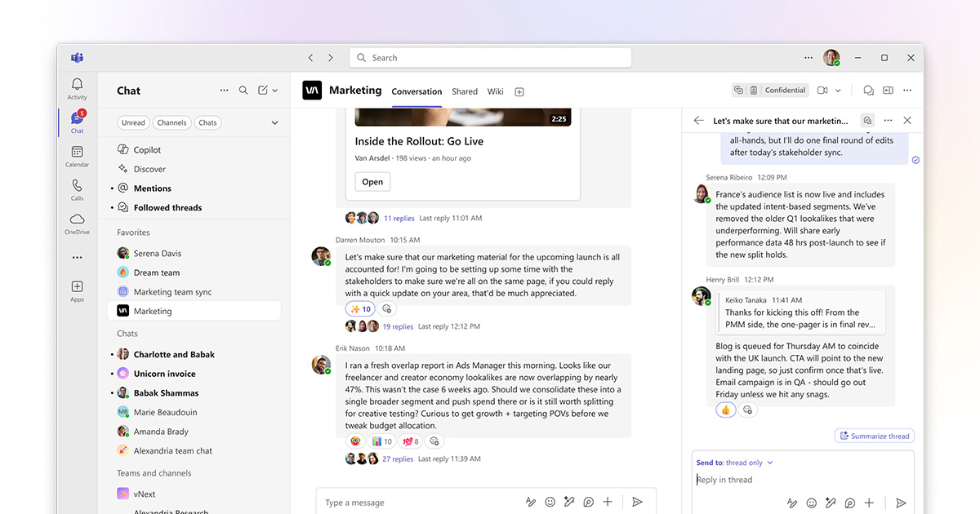
Task: Toggle the thumbs-up reaction on Henry Brill's message
Action: (725, 409)
